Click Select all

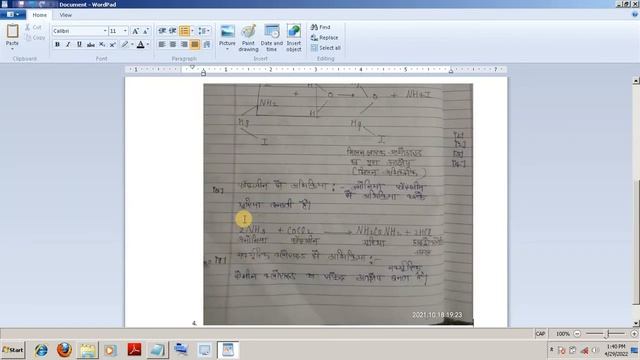point(326,48)
